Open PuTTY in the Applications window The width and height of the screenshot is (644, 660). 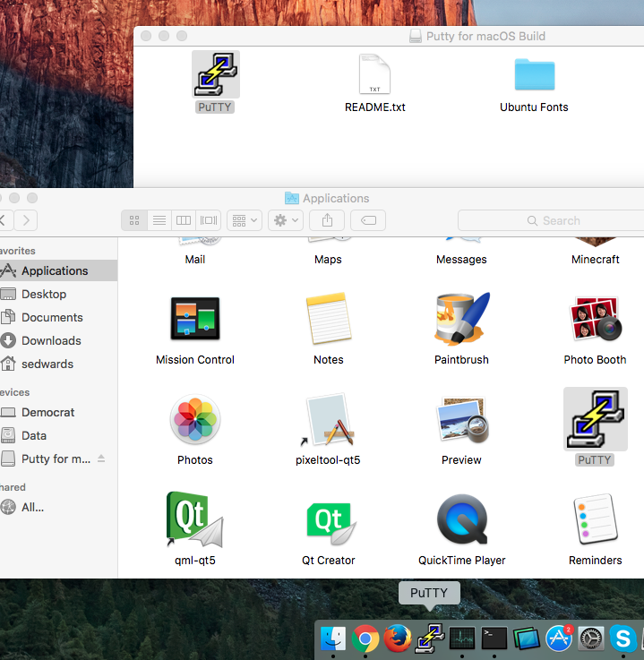pyautogui.click(x=595, y=419)
